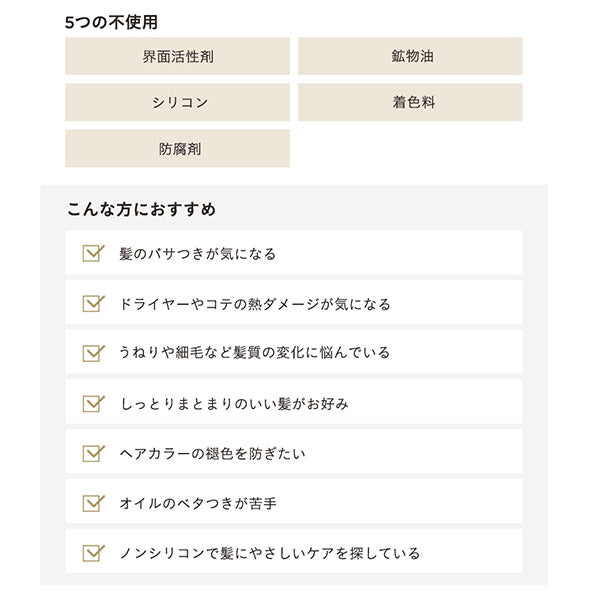Click the こんな方におすすめ heading

coord(142,209)
